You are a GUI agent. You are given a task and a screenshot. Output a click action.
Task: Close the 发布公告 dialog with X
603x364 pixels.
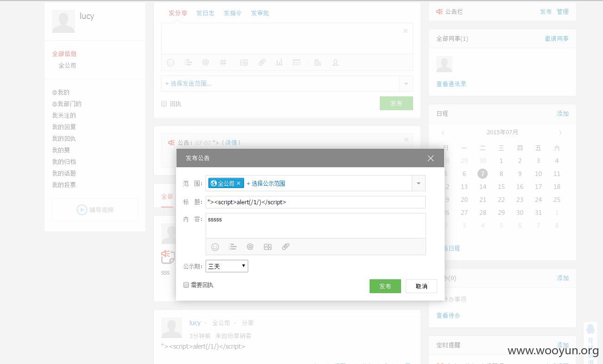pyautogui.click(x=431, y=158)
